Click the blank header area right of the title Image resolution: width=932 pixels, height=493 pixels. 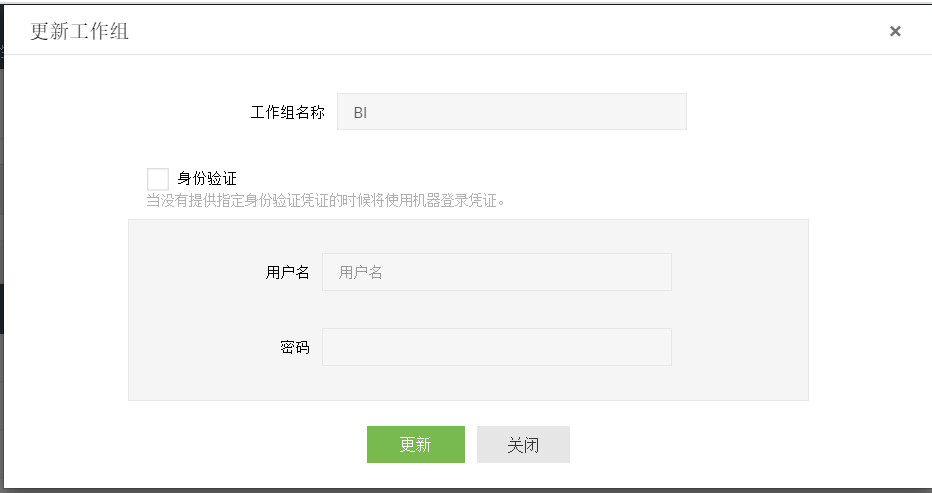(x=500, y=31)
